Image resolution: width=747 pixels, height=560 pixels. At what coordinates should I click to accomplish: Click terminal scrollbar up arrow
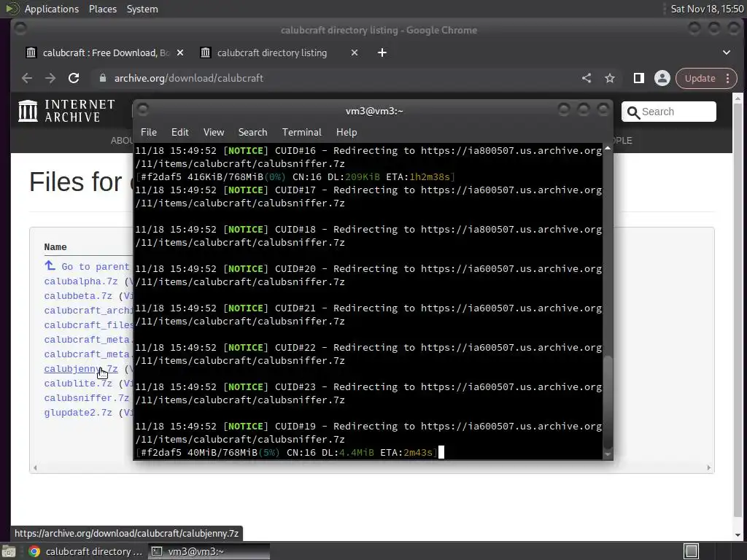[x=608, y=149]
